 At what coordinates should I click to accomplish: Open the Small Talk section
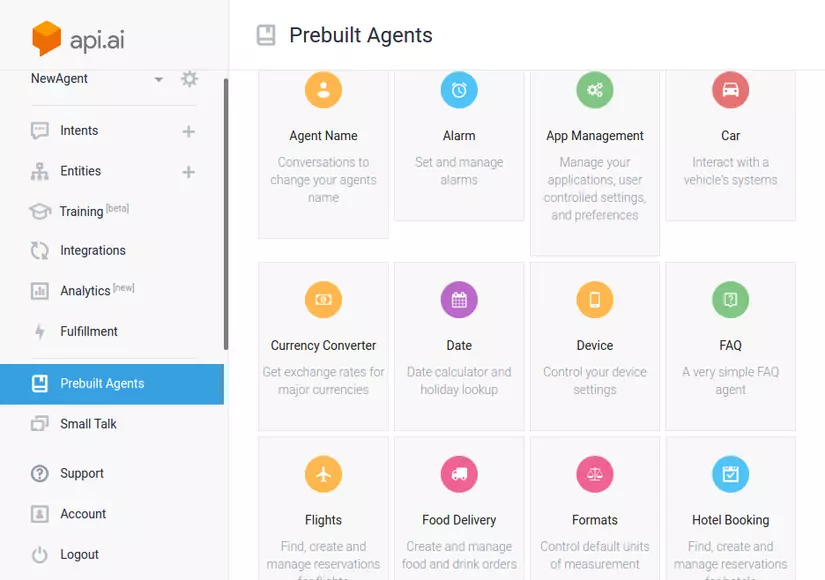88,424
